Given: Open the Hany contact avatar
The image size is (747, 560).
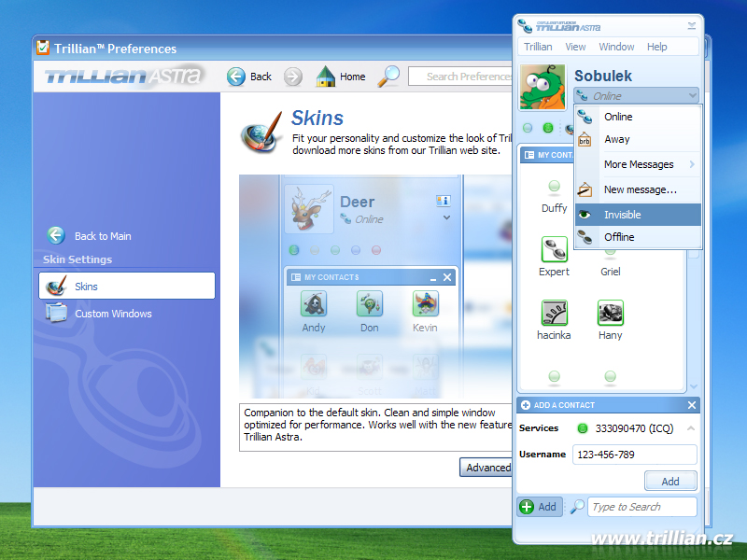Looking at the screenshot, I should tap(611, 313).
